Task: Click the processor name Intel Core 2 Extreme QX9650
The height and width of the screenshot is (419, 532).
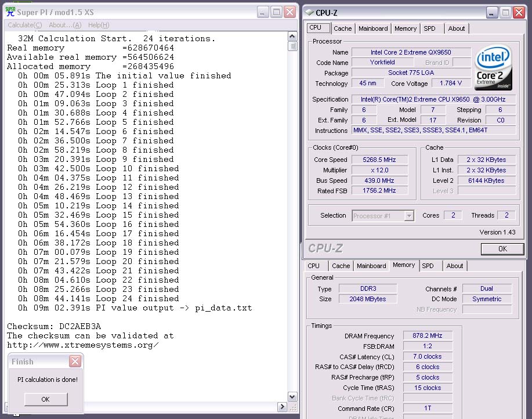Action: tap(411, 52)
